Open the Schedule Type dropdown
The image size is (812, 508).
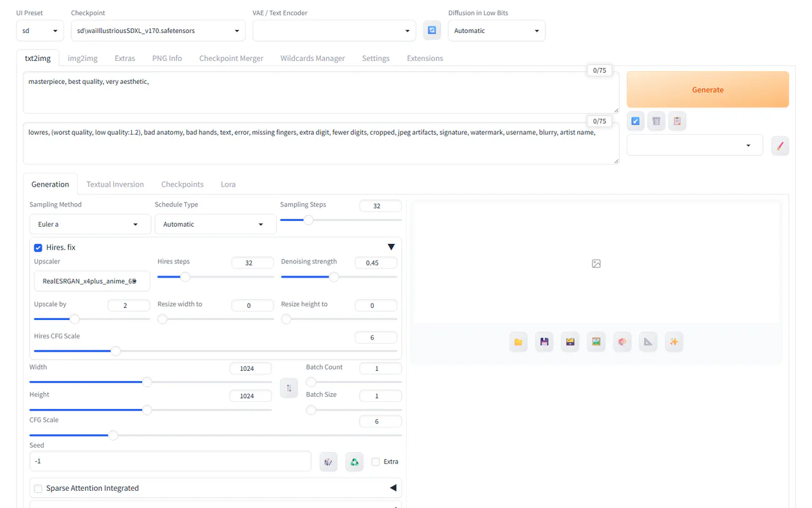[216, 224]
